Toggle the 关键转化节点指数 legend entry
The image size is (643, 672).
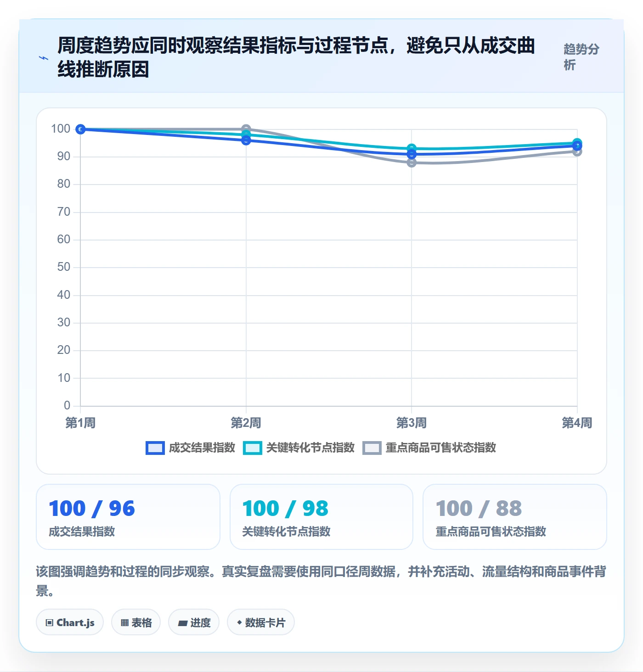[x=299, y=448]
